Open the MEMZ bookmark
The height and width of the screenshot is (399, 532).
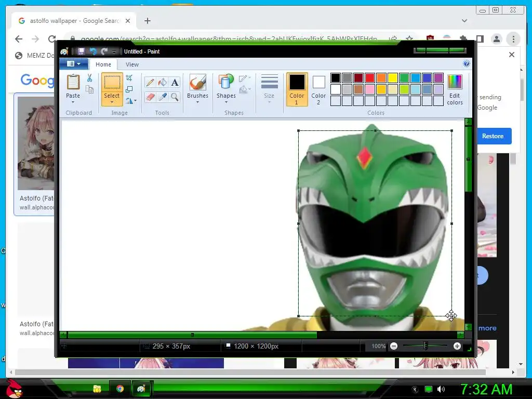35,55
